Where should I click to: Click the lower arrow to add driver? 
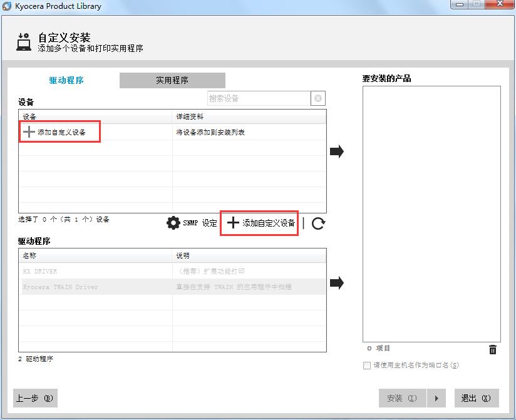pos(337,283)
